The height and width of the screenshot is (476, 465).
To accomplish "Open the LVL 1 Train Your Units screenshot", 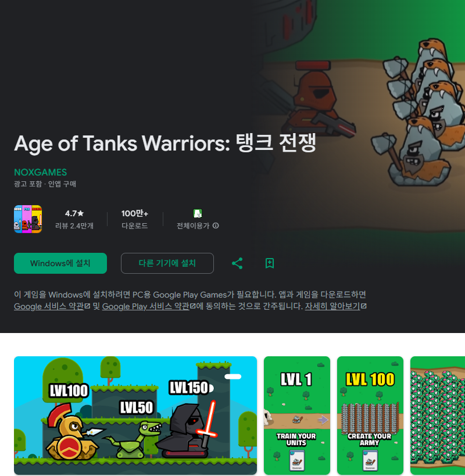I will click(x=297, y=416).
